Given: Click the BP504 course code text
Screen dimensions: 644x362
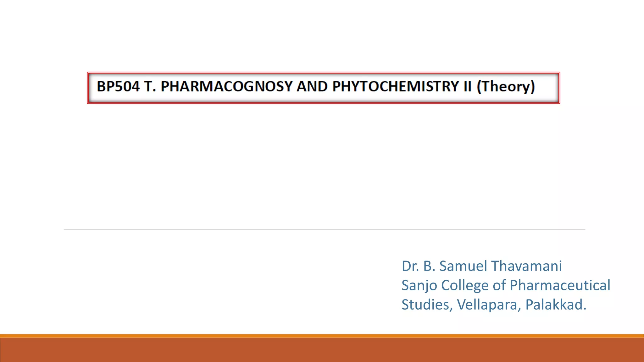Looking at the screenshot, I should (118, 86).
